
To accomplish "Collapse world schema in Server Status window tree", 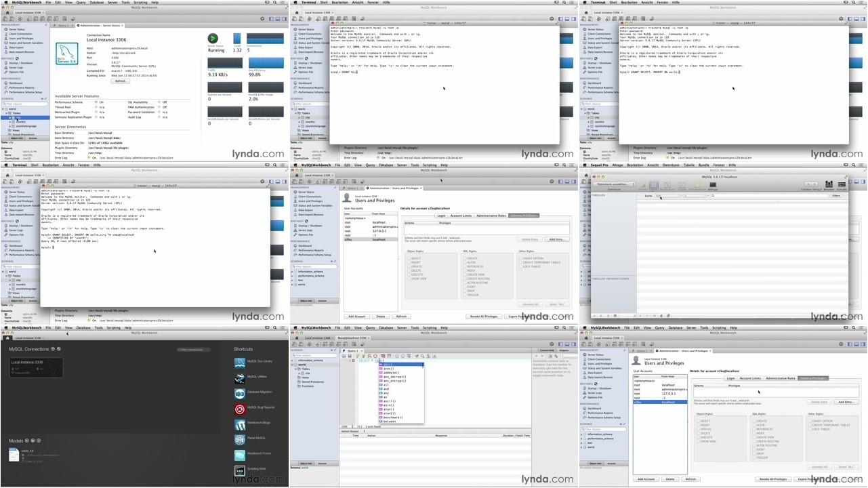I will click(x=3, y=108).
